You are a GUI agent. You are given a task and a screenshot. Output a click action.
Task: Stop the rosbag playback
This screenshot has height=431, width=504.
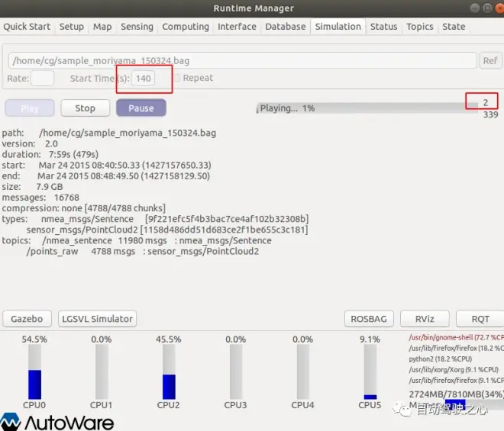(x=86, y=108)
